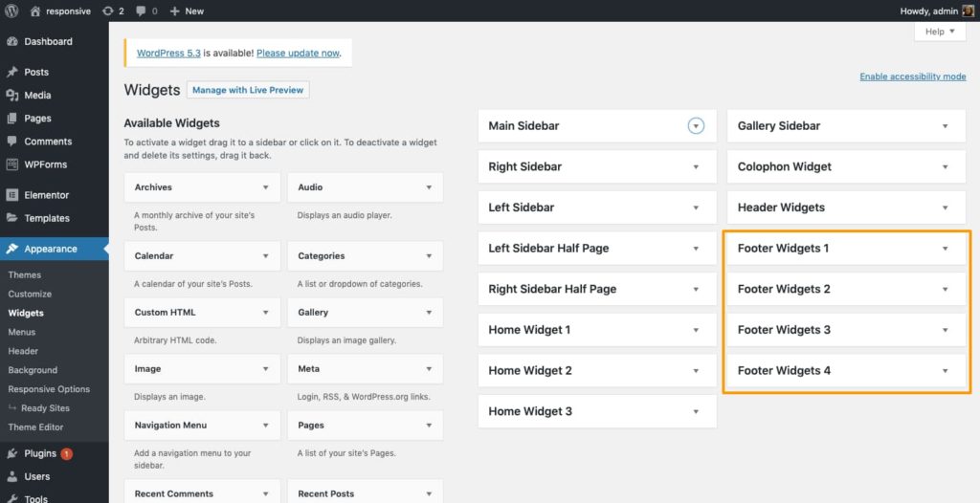Open Responsive Options submenu item

[x=49, y=388]
